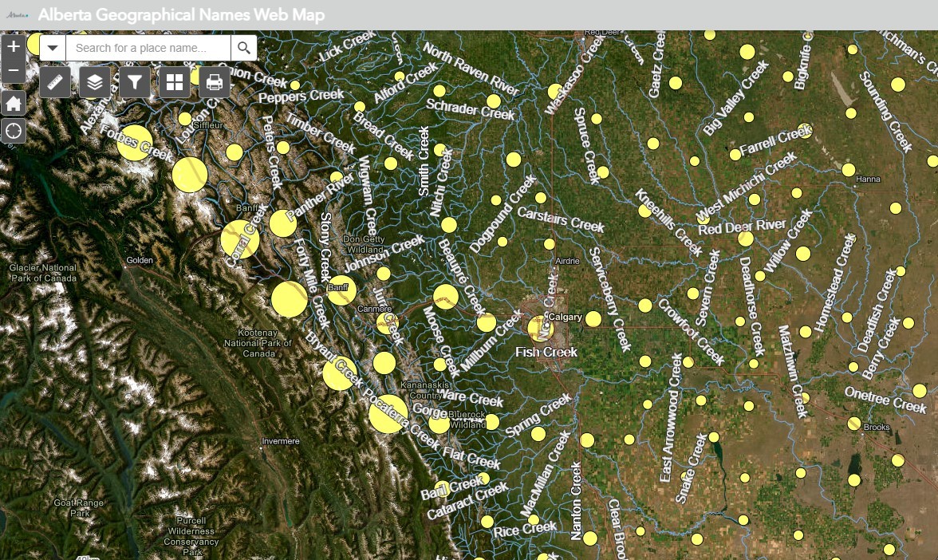Click the Bryant Creek yellow marker
Image resolution: width=938 pixels, height=560 pixels.
(340, 373)
